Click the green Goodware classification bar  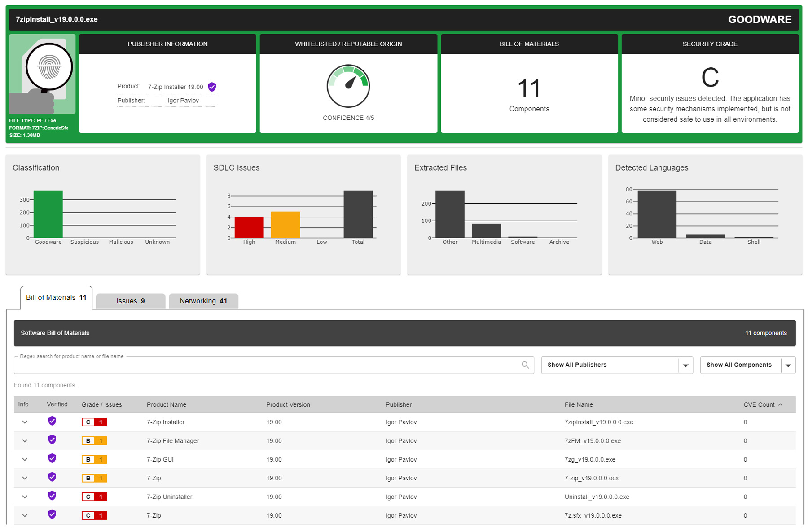(48, 214)
